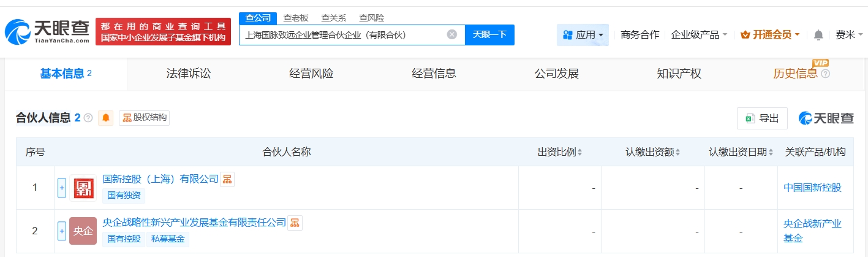Click the help icon beside 历史信息

[825, 74]
